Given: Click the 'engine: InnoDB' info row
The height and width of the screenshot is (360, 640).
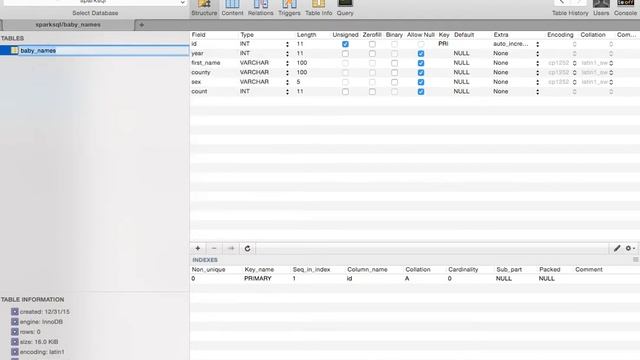Looking at the screenshot, I should coord(41,322).
